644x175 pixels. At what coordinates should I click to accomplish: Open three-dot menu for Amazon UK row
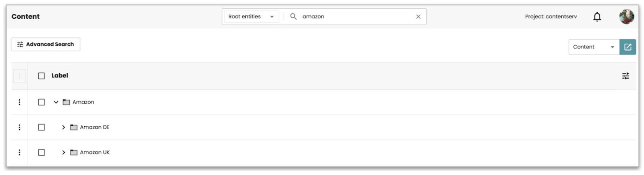pos(20,152)
